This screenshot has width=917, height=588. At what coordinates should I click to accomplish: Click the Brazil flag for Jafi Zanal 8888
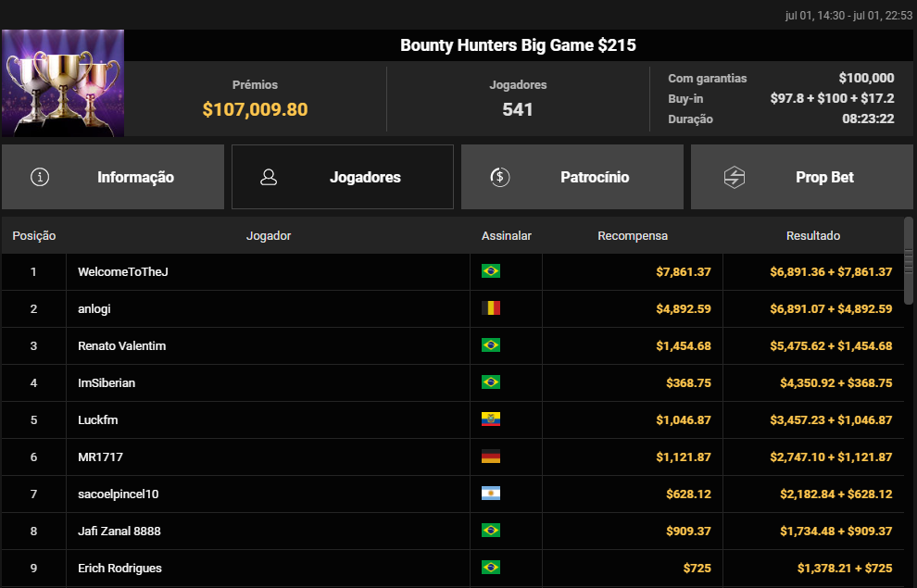click(491, 531)
